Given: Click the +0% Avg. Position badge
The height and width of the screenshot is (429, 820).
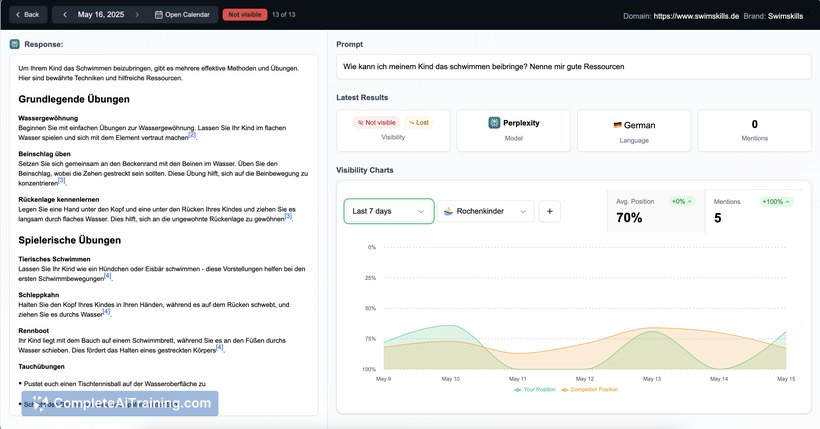Looking at the screenshot, I should [682, 201].
